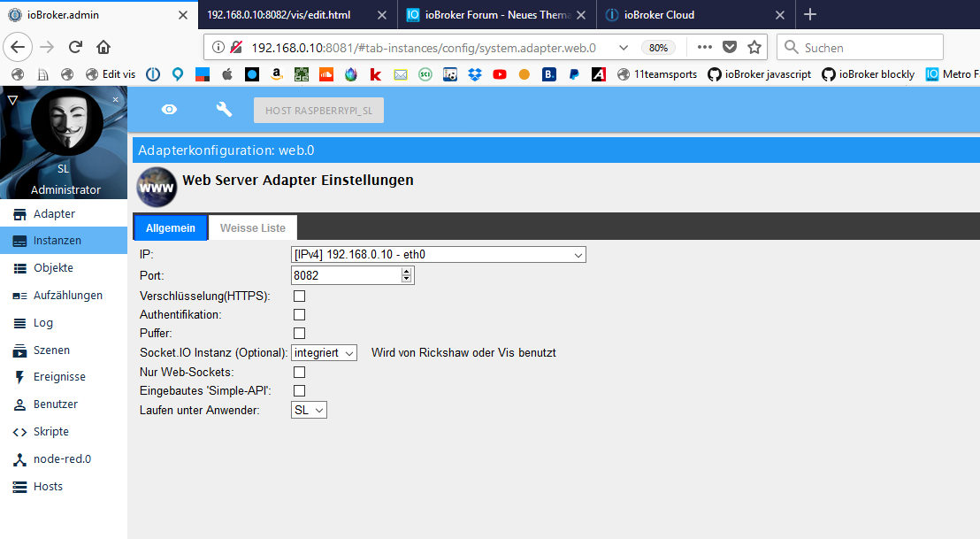Expand Socket.IO Instanz dropdown
The image size is (980, 539).
pos(324,353)
